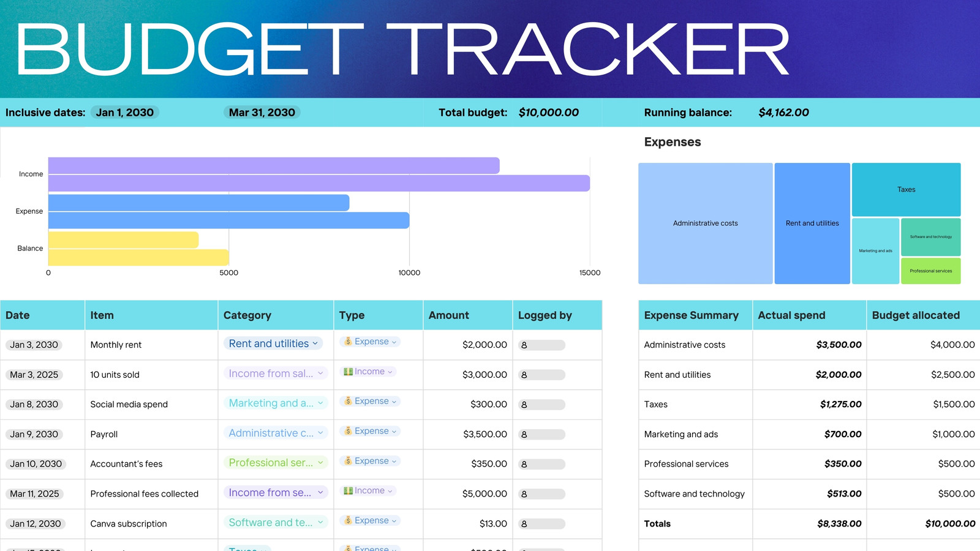
Task: Click the person icon in Canva subscription row
Action: click(524, 524)
